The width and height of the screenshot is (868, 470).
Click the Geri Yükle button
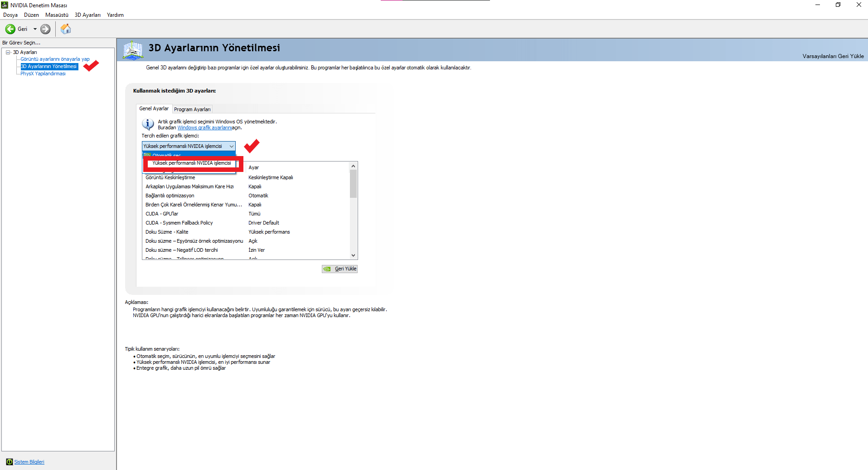340,269
